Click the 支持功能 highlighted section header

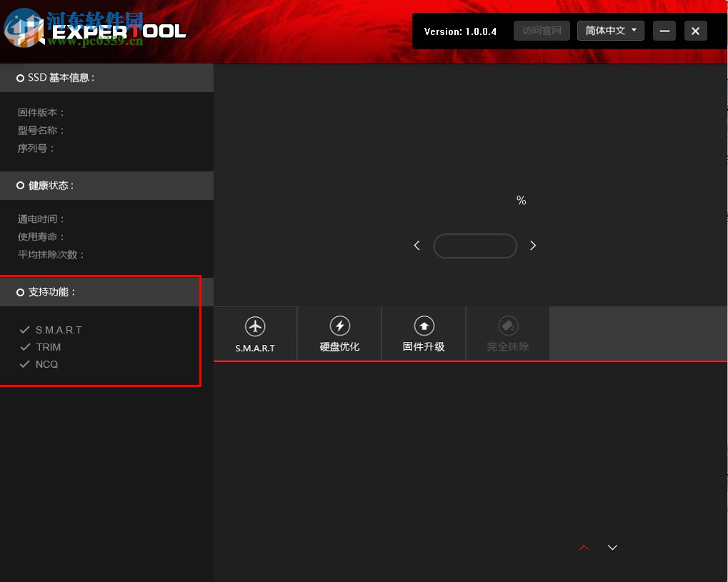[46, 291]
